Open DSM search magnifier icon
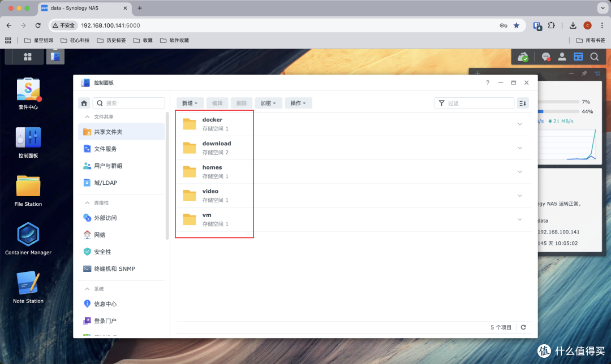 click(x=594, y=57)
